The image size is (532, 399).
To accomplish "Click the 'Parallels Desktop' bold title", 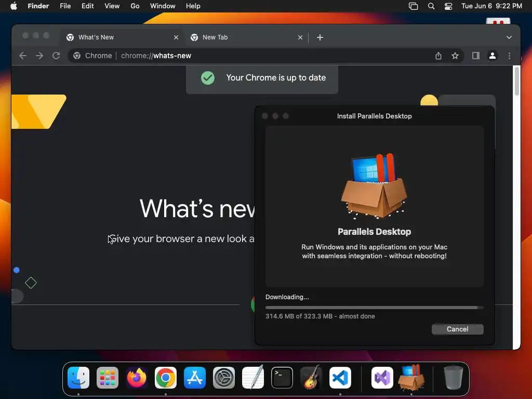I will point(374,232).
